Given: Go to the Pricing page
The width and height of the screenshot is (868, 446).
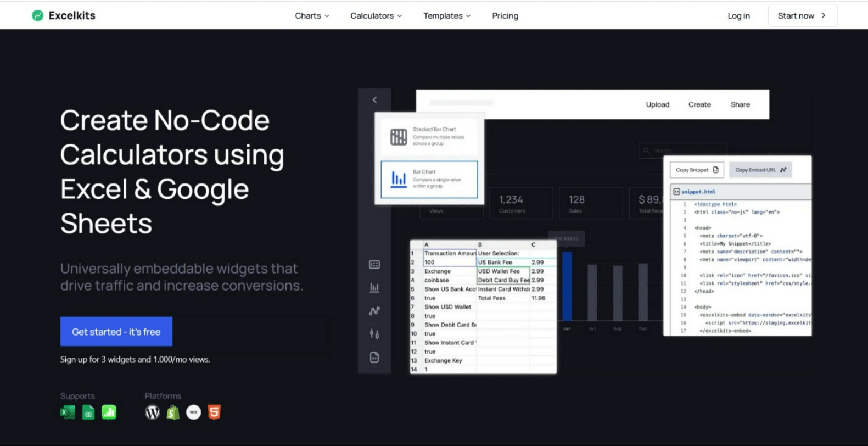Looking at the screenshot, I should pos(505,16).
